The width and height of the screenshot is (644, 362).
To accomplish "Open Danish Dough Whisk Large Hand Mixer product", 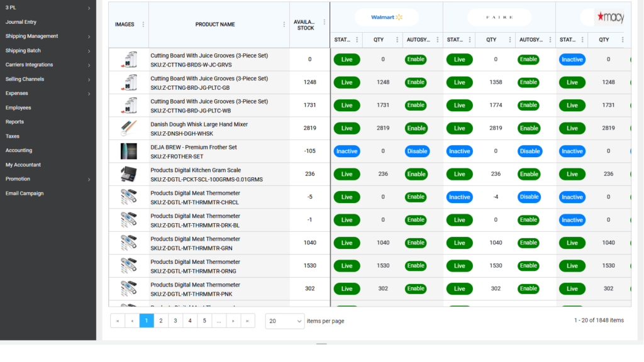I will click(199, 124).
